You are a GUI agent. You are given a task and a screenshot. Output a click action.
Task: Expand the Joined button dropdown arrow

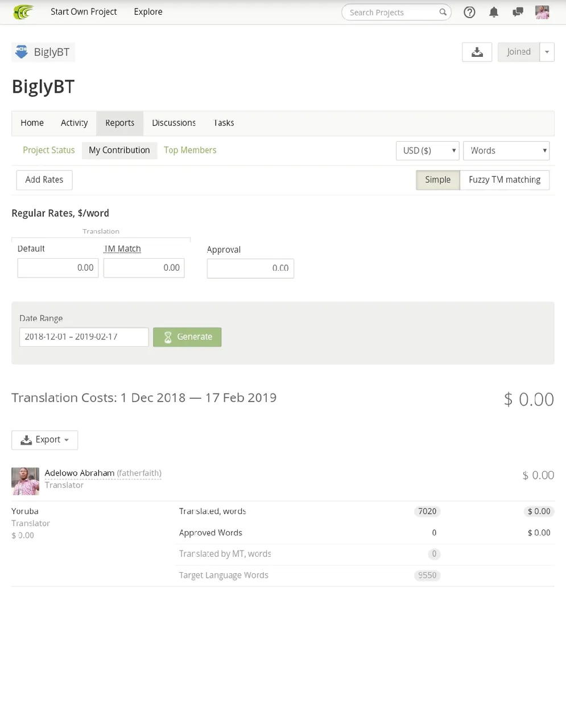coord(547,52)
